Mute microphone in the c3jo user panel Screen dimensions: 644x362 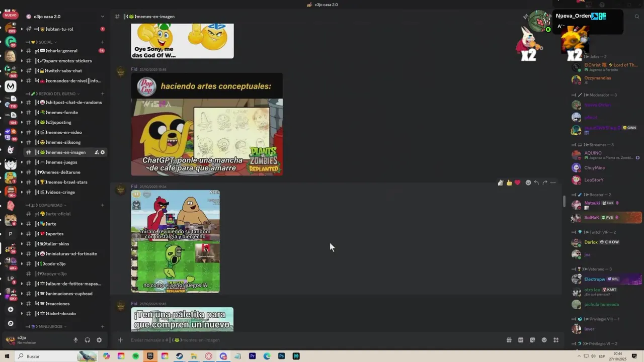click(75, 340)
